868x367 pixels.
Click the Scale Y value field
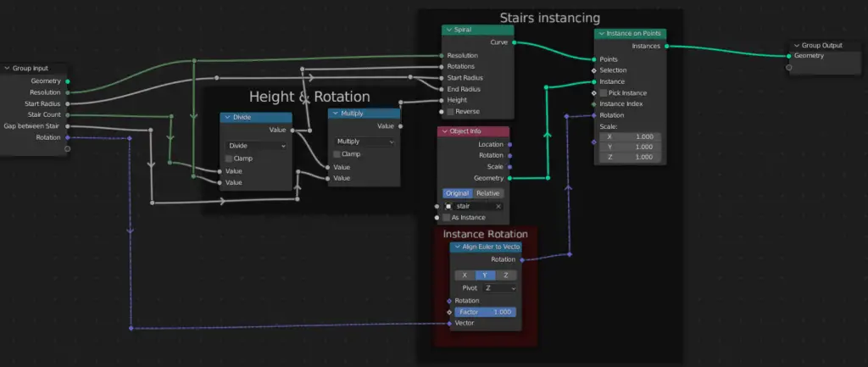[x=630, y=147]
